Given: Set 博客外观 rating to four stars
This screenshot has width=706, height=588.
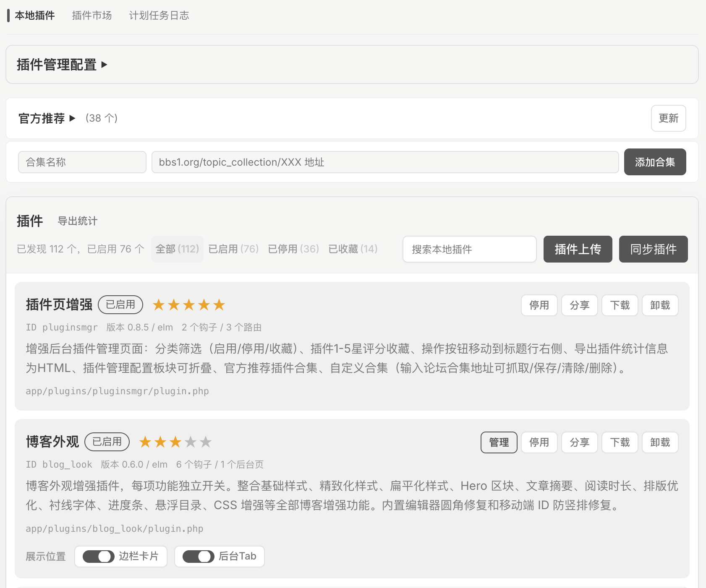Looking at the screenshot, I should tap(191, 442).
